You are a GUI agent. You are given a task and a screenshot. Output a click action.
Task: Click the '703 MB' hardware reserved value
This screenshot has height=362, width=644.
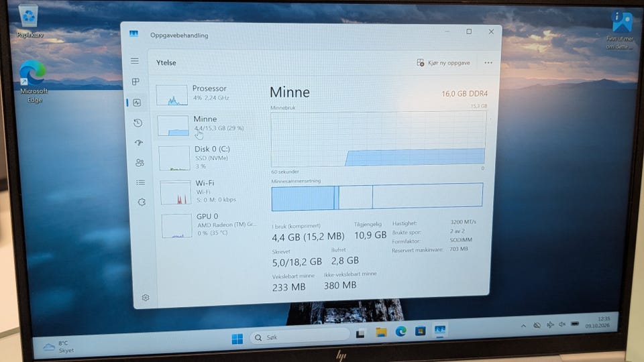459,249
